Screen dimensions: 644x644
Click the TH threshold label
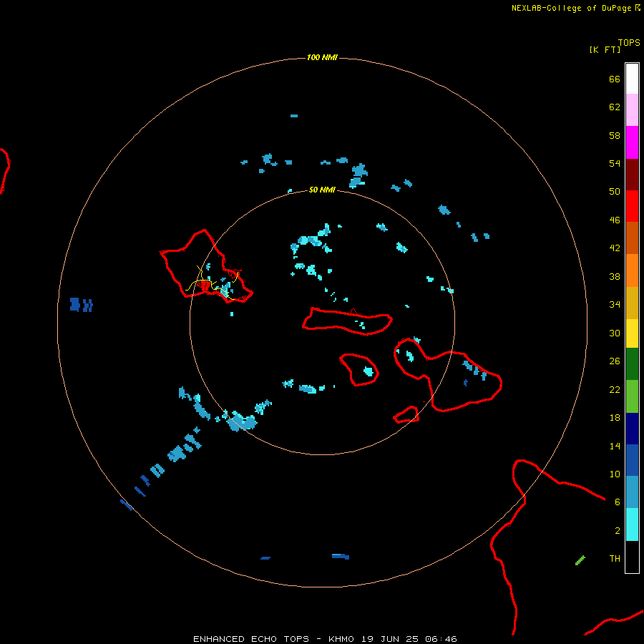(615, 559)
